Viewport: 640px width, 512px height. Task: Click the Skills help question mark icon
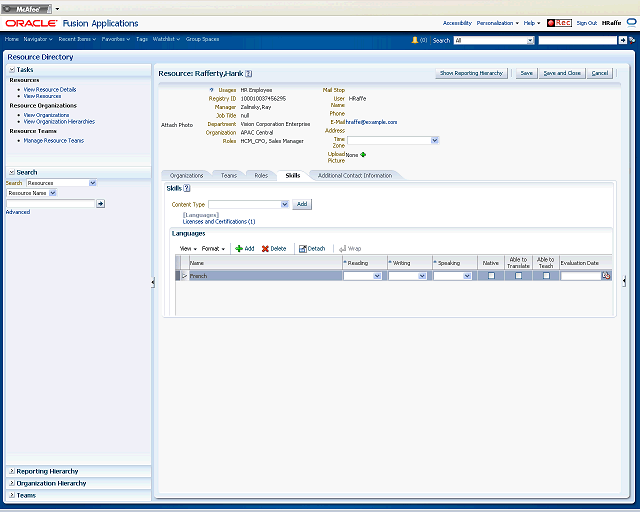pos(187,188)
